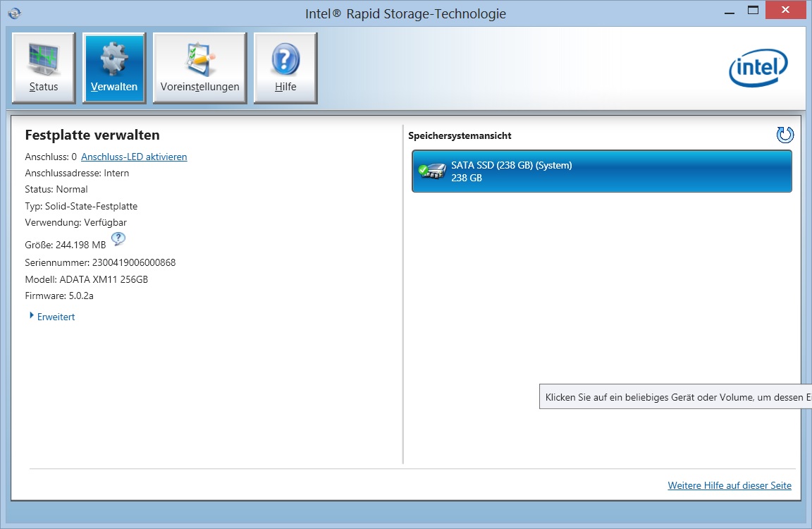Click the Seriennummer 2300419006000868 text
The width and height of the screenshot is (812, 529).
pos(101,262)
